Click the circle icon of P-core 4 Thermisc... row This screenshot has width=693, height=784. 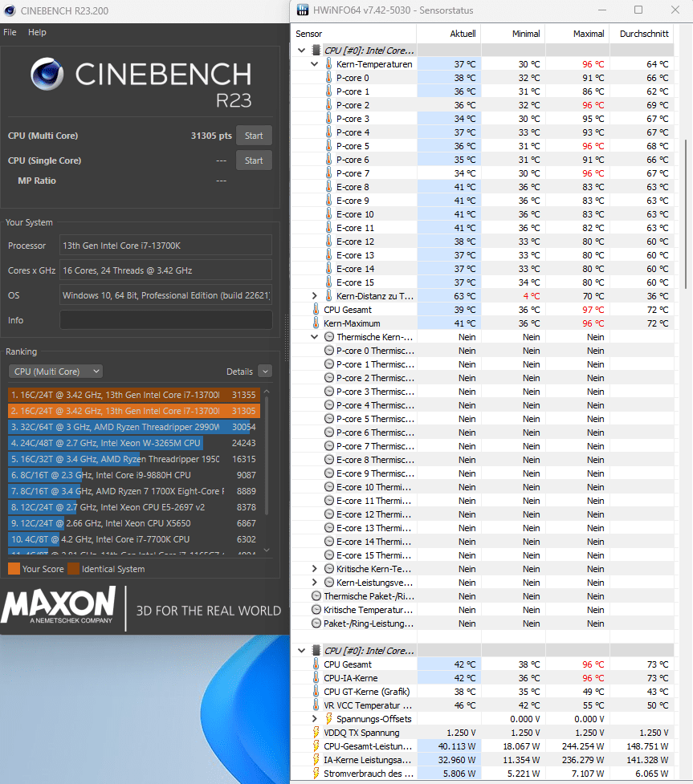(328, 405)
